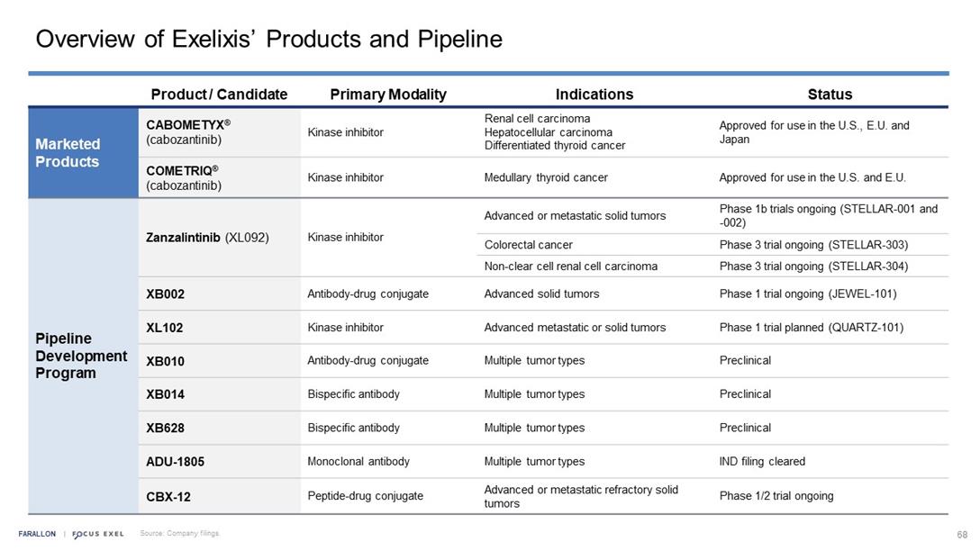The height and width of the screenshot is (551, 980).
Task: Select the "Product / Candidate" column header
Action: pos(219,95)
